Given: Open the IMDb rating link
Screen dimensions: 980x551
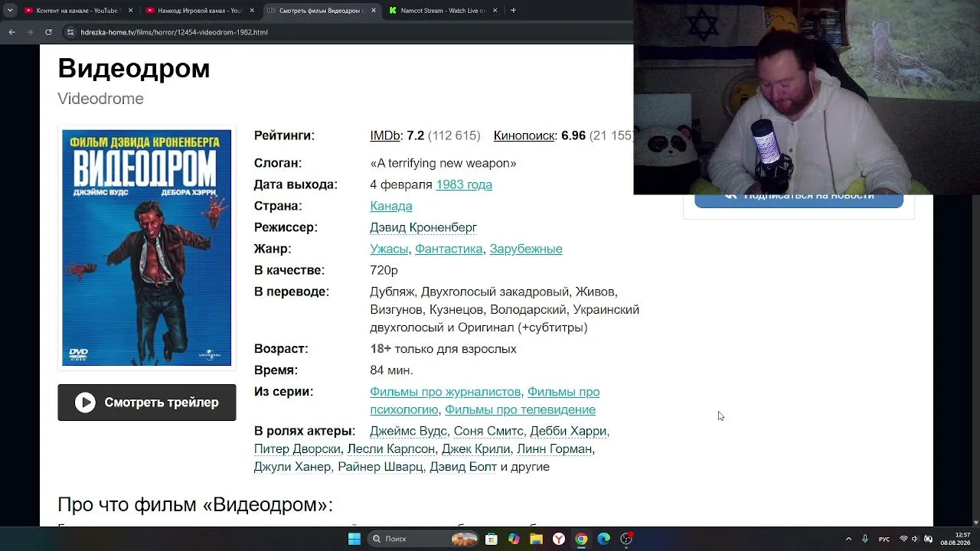Looking at the screenshot, I should 385,135.
